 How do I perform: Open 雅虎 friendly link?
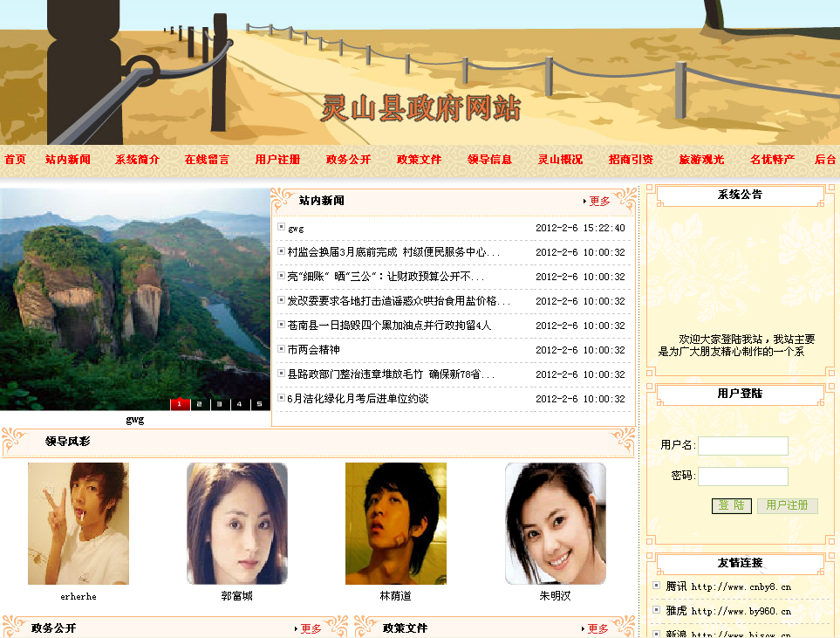(x=728, y=611)
